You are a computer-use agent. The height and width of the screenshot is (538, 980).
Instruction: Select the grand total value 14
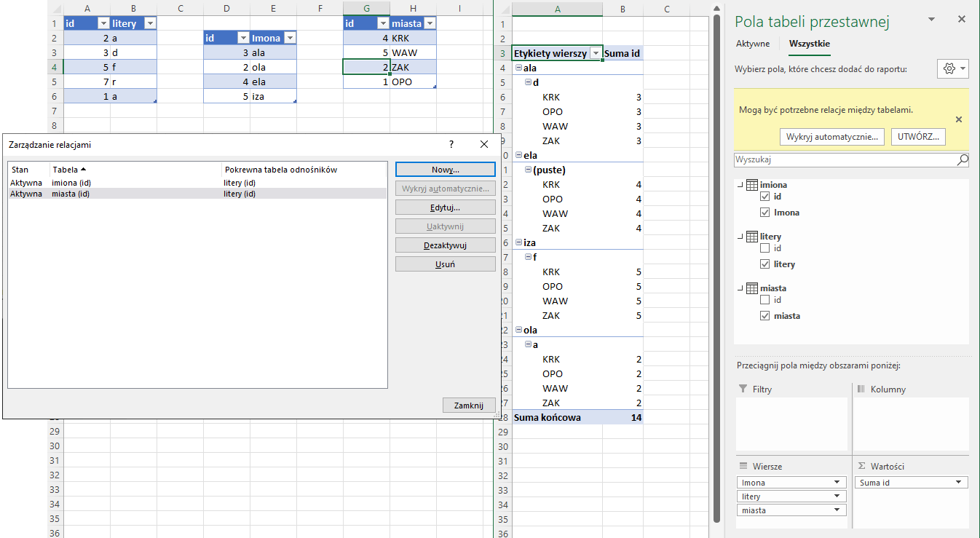[x=623, y=417]
